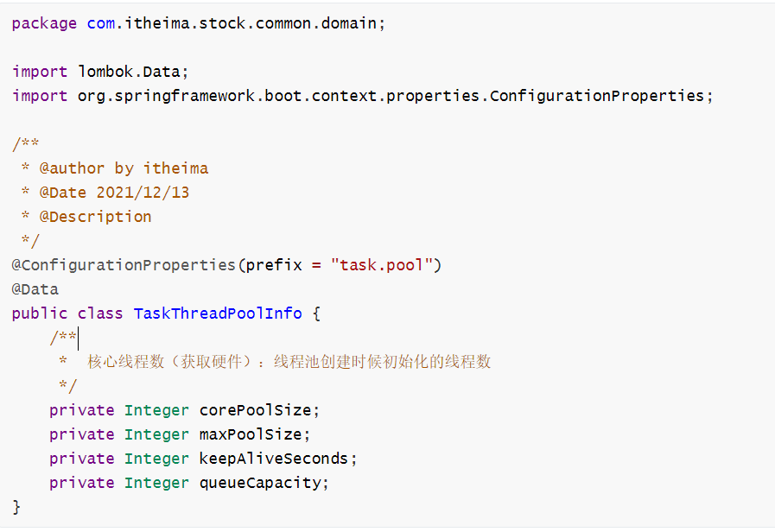Click the corePoolSize field name
The height and width of the screenshot is (532, 775).
tap(255, 410)
